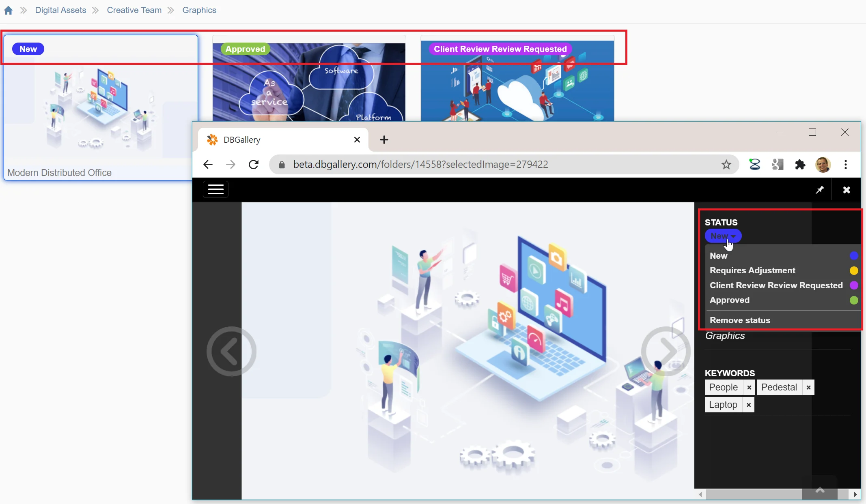Open Chrome three-dot menu

[x=846, y=164]
